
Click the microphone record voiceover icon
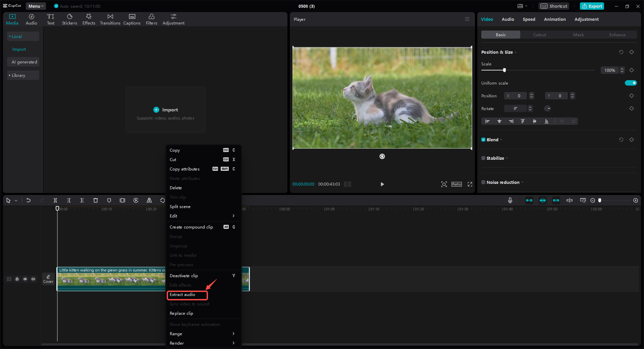click(x=510, y=200)
